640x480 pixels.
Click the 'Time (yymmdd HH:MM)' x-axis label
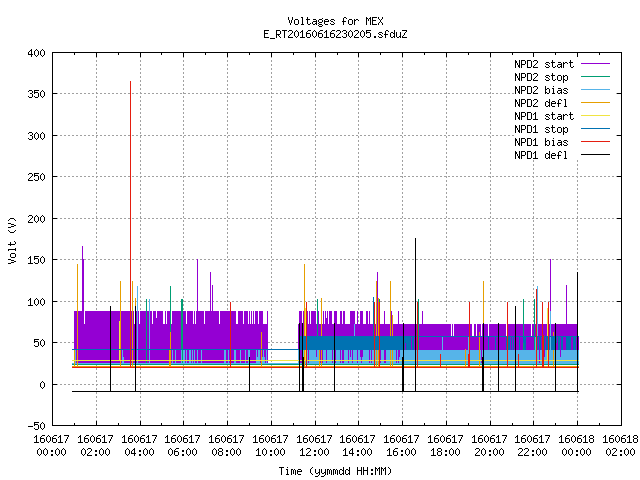pyautogui.click(x=335, y=471)
